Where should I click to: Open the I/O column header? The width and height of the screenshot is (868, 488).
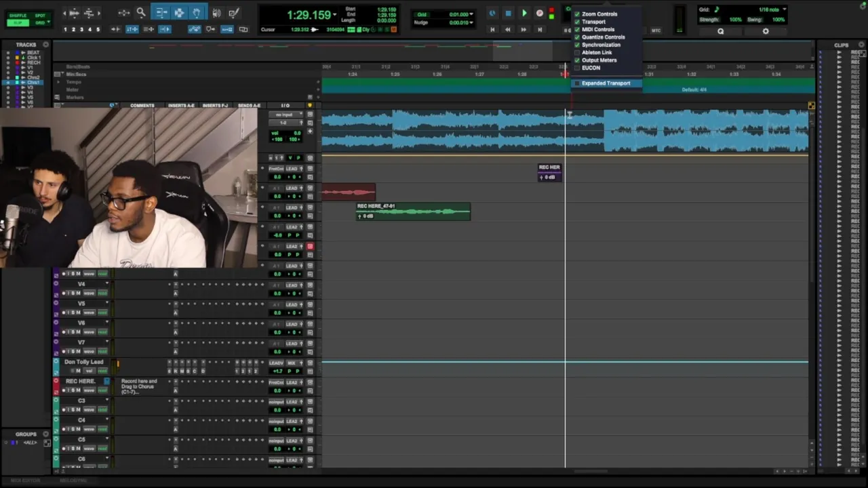(285, 105)
